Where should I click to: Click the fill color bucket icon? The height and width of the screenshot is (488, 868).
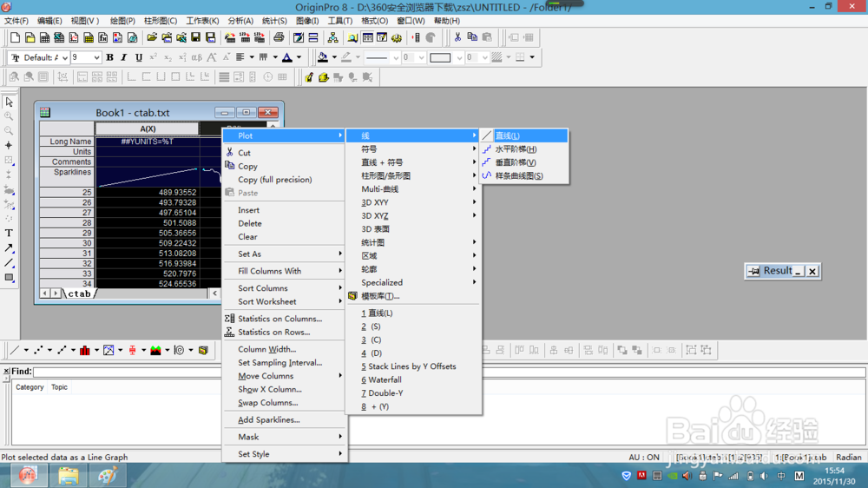pyautogui.click(x=323, y=57)
